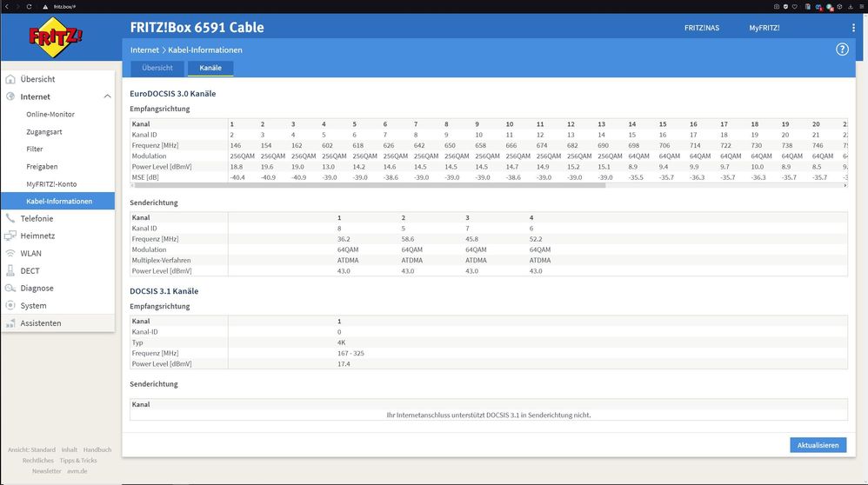Screen dimensions: 868x485
Task: Click the '17.4' DOCSIS 3.1 power level
Action: [x=344, y=364]
